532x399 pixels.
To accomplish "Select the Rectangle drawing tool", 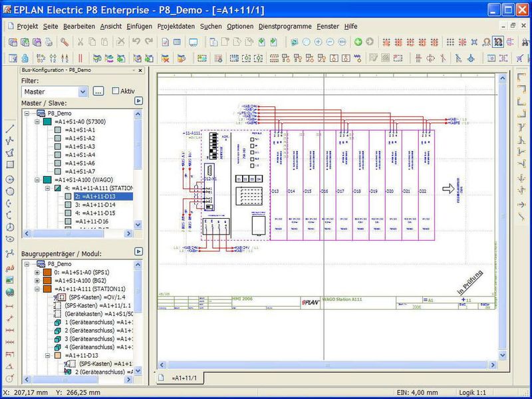I will (x=10, y=165).
